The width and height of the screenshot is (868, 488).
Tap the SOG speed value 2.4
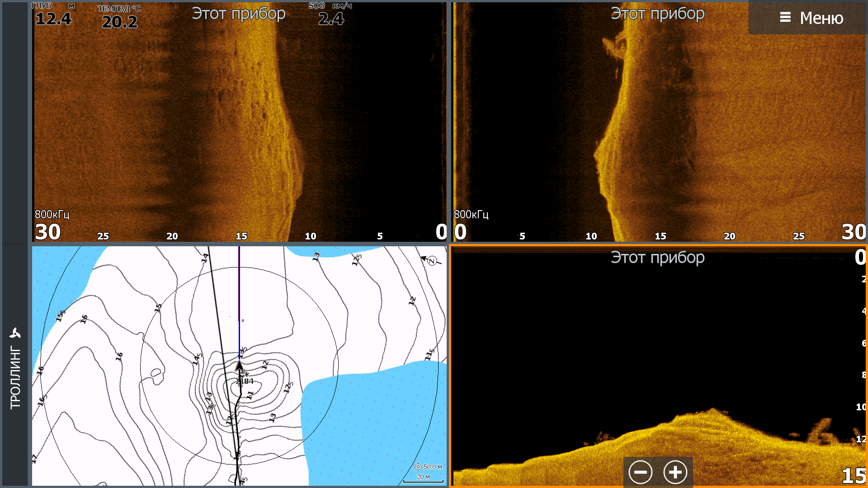tap(331, 19)
